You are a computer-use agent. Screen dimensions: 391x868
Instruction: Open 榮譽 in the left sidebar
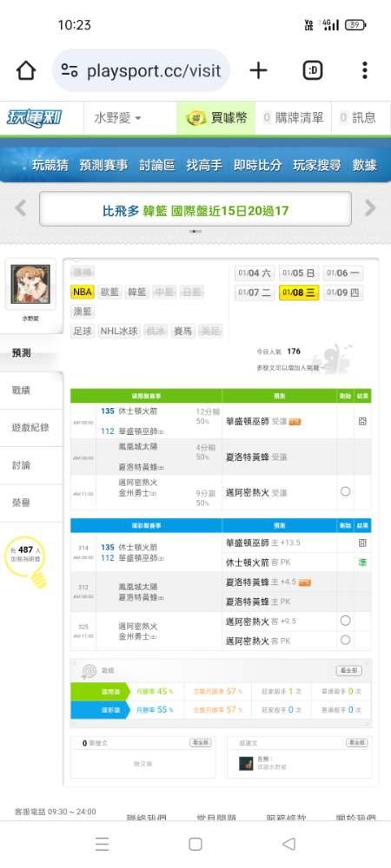[31, 503]
